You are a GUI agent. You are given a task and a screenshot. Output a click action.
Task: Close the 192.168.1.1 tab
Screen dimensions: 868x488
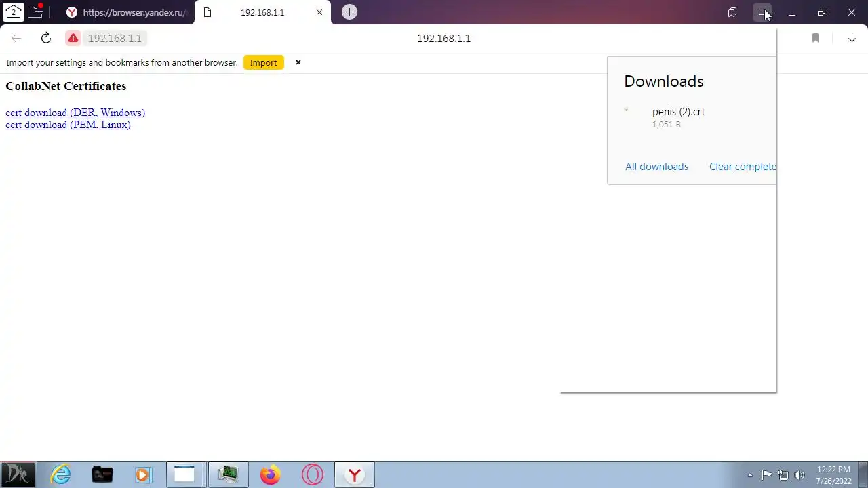click(x=319, y=12)
